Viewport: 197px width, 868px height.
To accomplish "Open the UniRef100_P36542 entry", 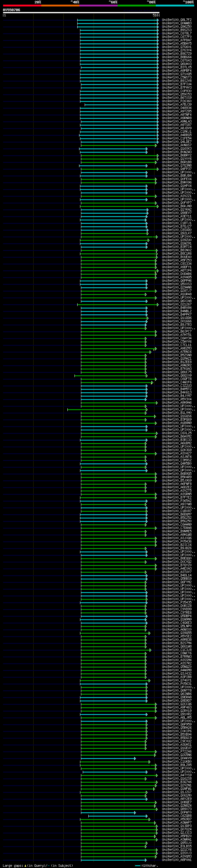I will [x=177, y=501].
